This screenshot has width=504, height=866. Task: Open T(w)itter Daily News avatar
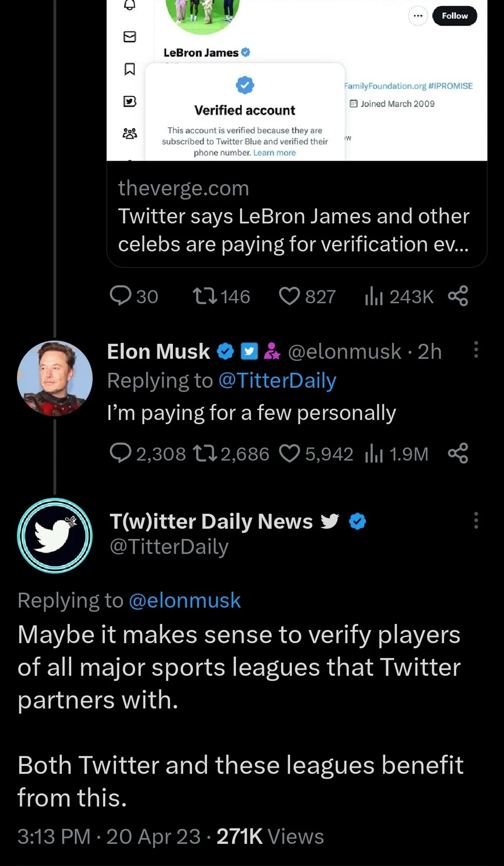pos(55,536)
